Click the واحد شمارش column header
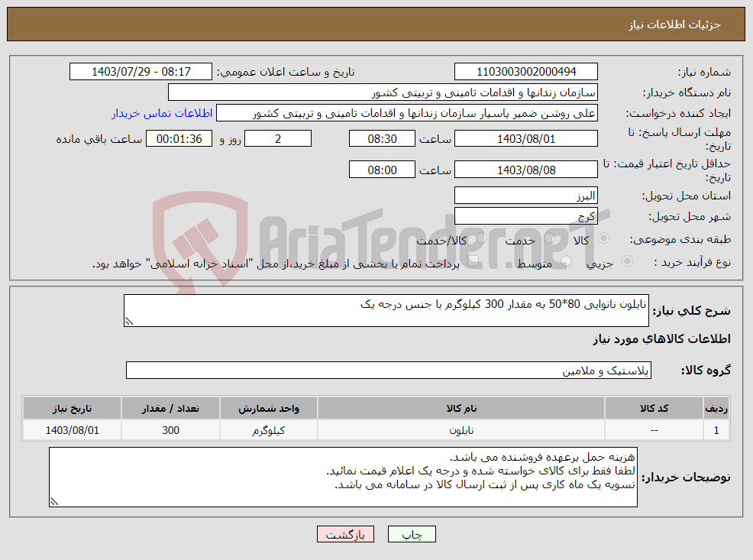The width and height of the screenshot is (753, 560). point(269,408)
